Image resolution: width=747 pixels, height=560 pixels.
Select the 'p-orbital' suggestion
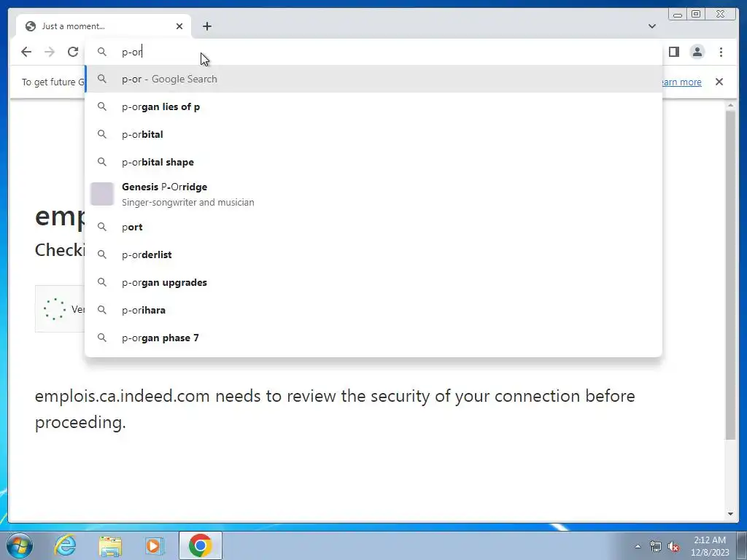pyautogui.click(x=373, y=134)
